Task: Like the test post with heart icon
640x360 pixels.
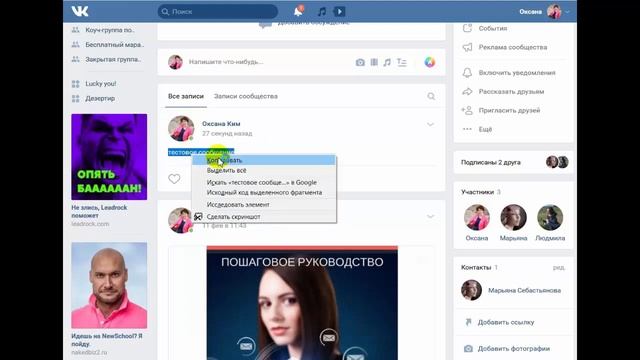Action: (x=174, y=179)
